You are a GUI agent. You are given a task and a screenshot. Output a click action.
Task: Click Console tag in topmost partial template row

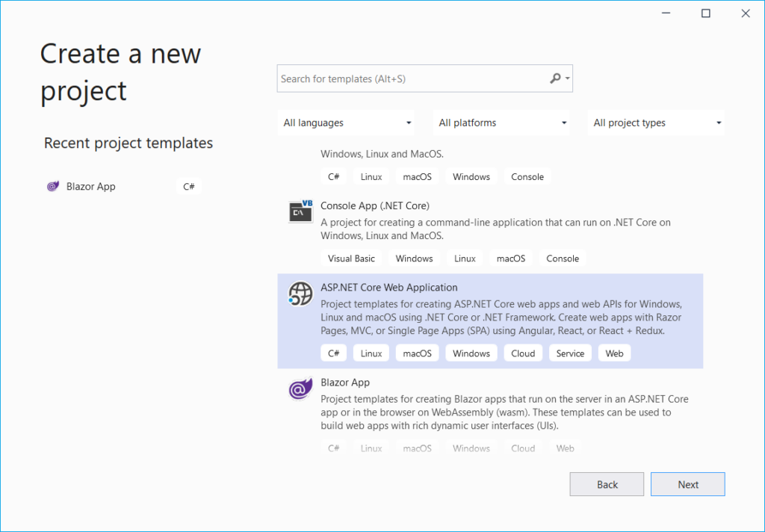click(x=527, y=176)
